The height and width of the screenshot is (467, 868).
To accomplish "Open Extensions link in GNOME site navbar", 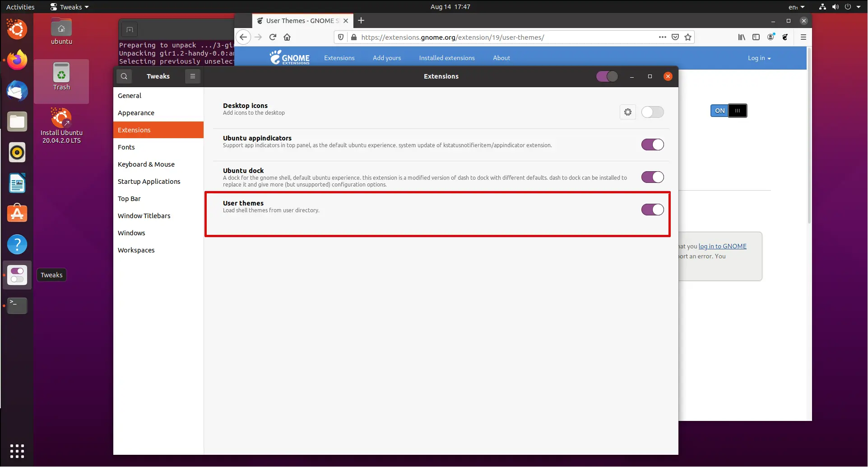I will pyautogui.click(x=339, y=58).
